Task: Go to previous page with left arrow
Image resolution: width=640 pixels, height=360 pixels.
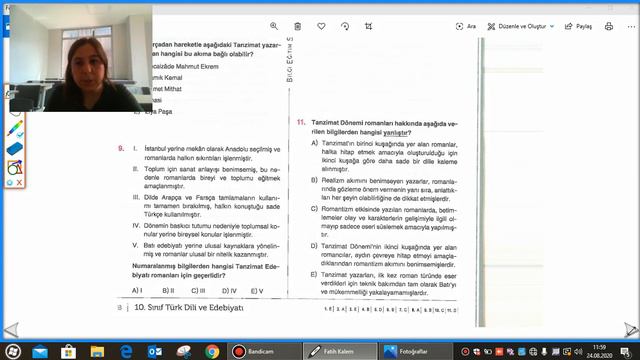Action: (11, 330)
